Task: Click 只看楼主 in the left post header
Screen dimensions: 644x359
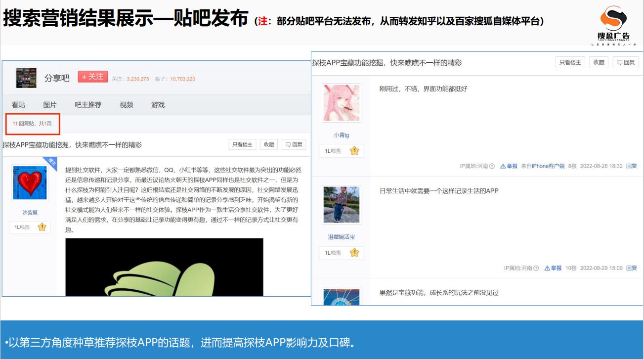Action: coord(242,145)
